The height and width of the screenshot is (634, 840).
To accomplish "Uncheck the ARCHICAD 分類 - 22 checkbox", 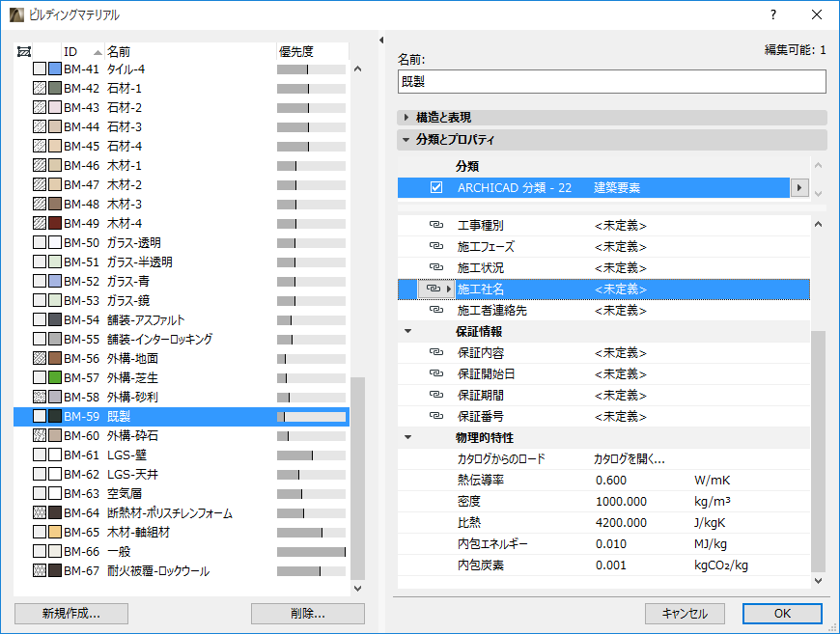I will (436, 187).
